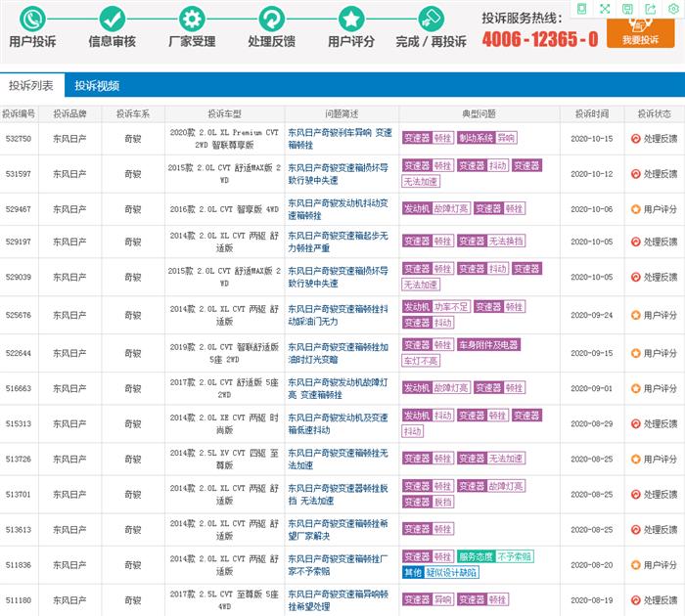
Task: Click complaint number 513726
Action: [x=19, y=459]
